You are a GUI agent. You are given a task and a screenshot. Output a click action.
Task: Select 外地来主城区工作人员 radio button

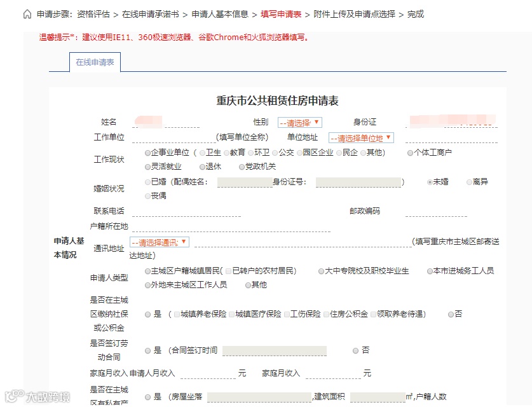[x=147, y=285]
